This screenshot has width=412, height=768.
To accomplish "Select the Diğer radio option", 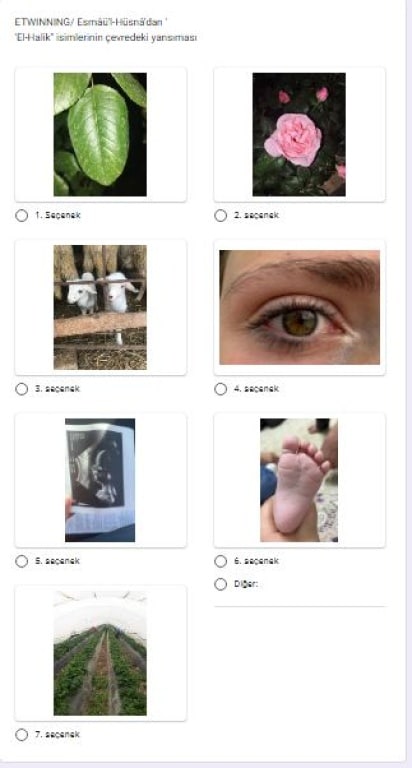I will [221, 584].
